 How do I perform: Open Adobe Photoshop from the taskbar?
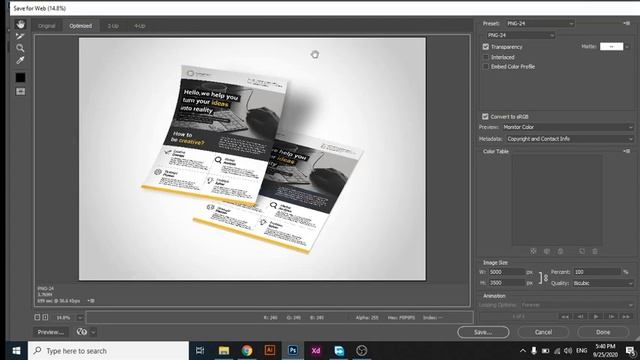[x=293, y=351]
